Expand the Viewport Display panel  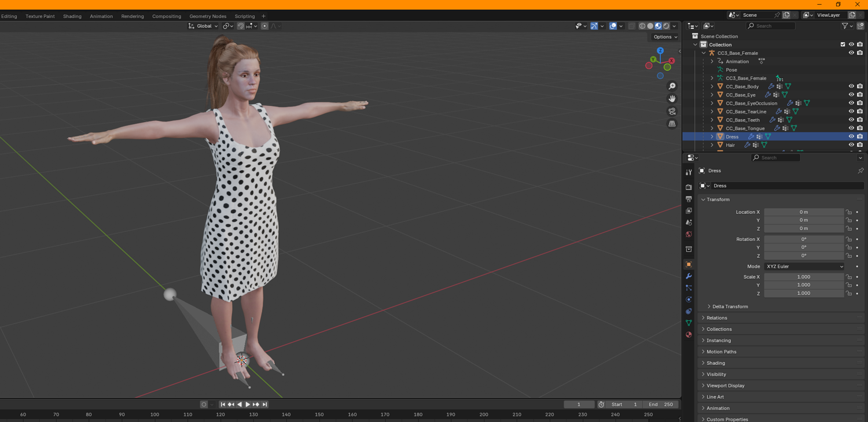725,386
